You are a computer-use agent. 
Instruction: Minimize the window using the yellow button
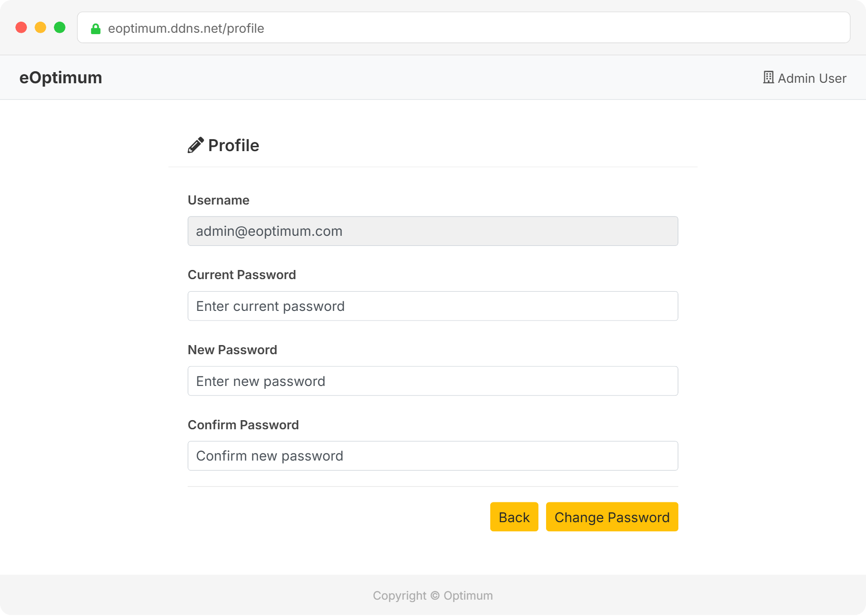(x=40, y=27)
